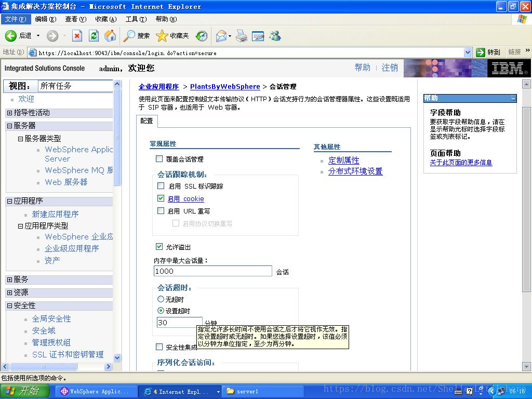The height and width of the screenshot is (399, 532).
Task: Click the IBM logo
Action: (509, 68)
